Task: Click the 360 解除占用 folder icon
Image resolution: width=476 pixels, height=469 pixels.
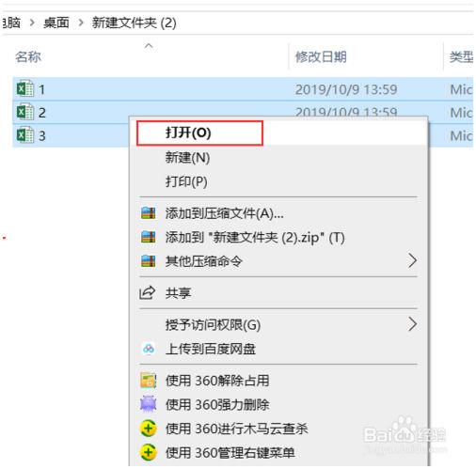Action: [x=148, y=380]
